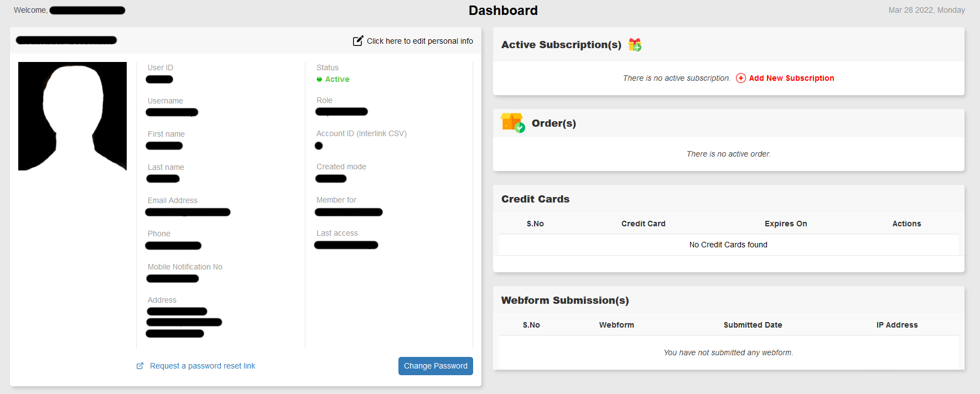Click the Order(s) package box icon
This screenshot has height=394, width=980.
(x=512, y=123)
